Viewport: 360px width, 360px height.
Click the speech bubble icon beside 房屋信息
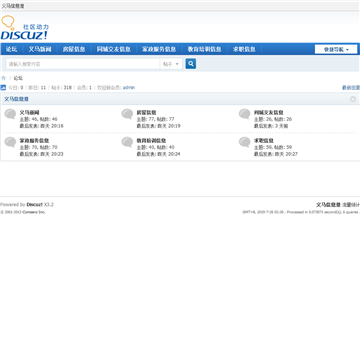click(x=127, y=114)
